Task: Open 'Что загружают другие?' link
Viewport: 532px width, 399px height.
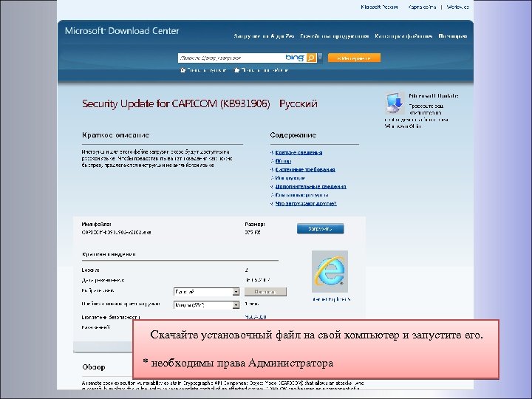Action: [x=306, y=204]
